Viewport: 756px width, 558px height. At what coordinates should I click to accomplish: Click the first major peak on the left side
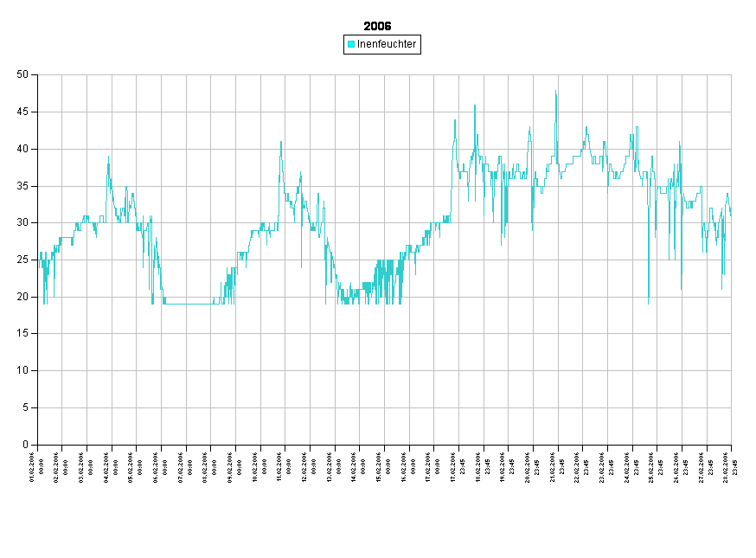[108, 158]
